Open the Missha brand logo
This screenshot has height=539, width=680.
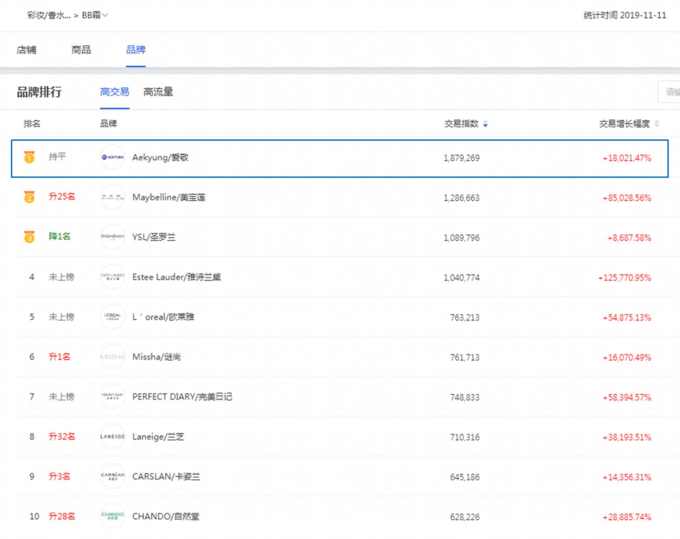click(x=113, y=356)
